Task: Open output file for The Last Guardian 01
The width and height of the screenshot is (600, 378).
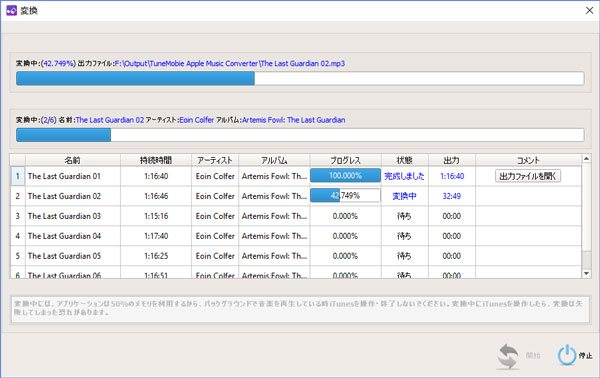Action: click(528, 176)
